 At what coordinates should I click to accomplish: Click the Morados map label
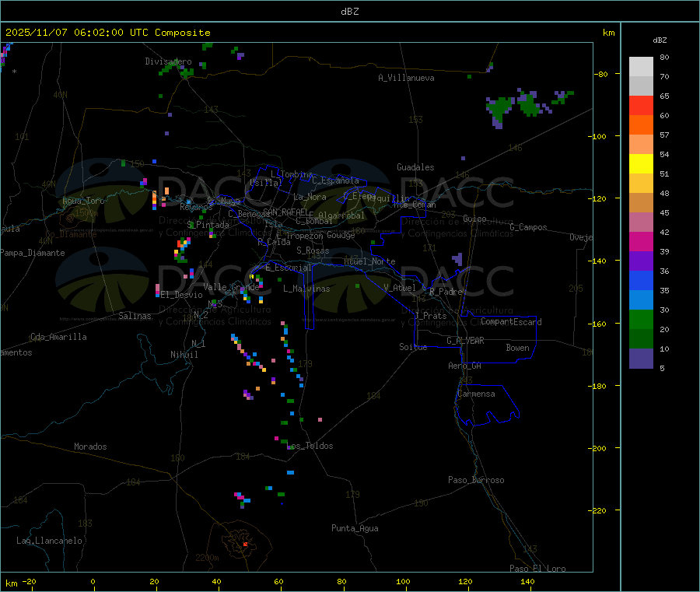[x=91, y=447]
